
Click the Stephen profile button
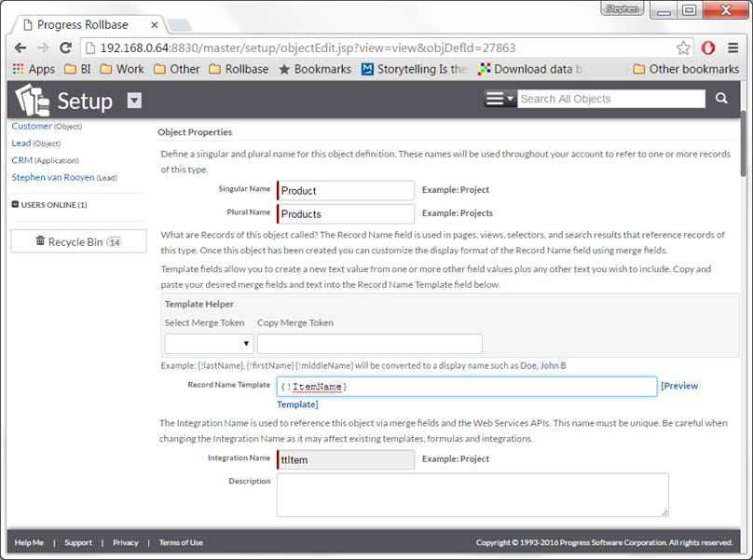pyautogui.click(x=622, y=9)
